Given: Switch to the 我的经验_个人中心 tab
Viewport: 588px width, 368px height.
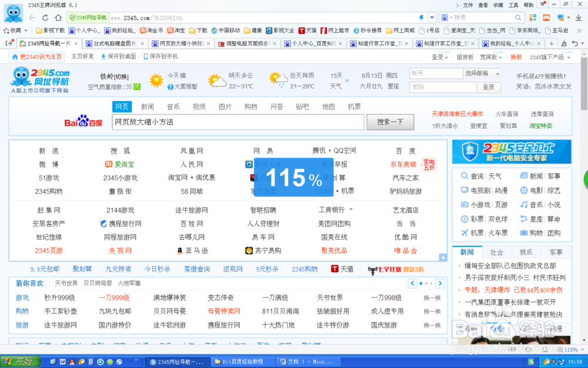Looking at the screenshot, I should 513,44.
